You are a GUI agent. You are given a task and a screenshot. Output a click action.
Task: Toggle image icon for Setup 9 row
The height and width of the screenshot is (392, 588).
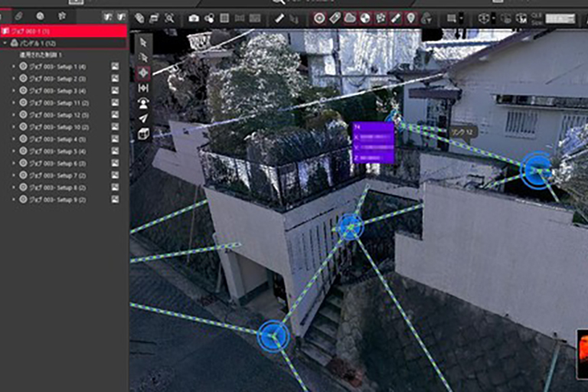click(x=115, y=199)
